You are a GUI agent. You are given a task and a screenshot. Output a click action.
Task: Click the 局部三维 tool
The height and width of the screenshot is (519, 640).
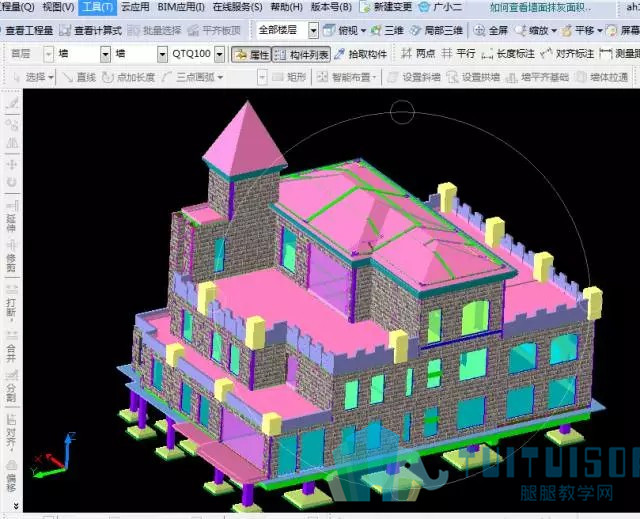(436, 30)
